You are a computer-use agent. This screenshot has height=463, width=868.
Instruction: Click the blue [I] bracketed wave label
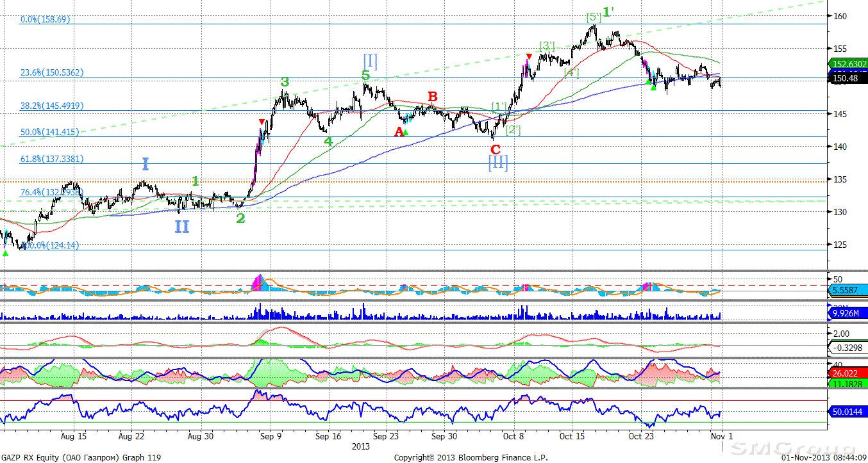click(x=370, y=61)
